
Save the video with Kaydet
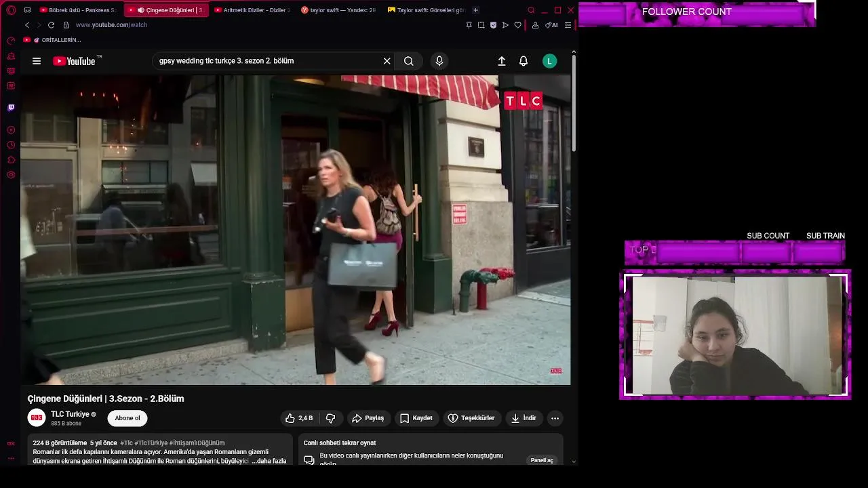pos(416,418)
